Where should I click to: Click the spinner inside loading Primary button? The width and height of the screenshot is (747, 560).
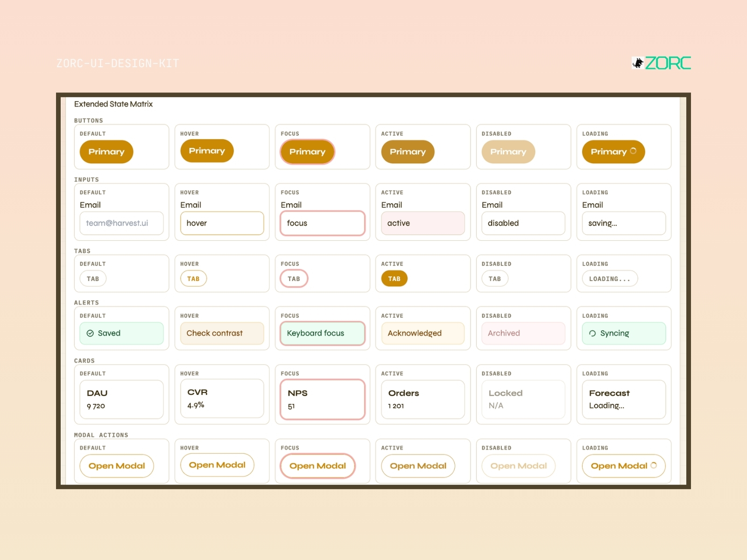(633, 151)
